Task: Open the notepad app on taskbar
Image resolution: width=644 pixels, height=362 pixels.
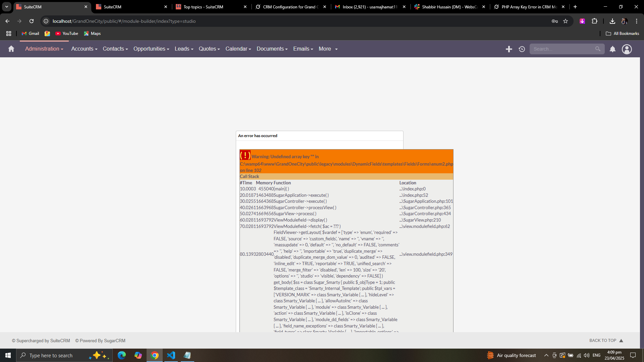Action: 187,355
